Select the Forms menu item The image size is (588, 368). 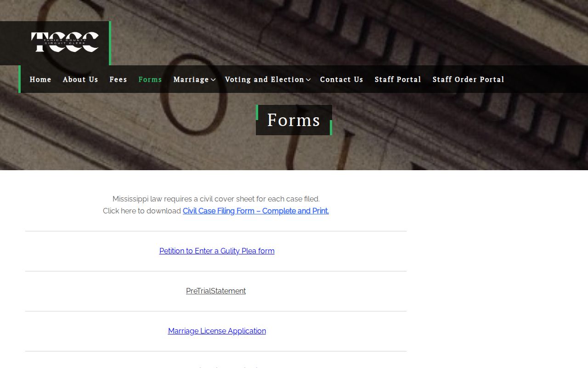(150, 80)
